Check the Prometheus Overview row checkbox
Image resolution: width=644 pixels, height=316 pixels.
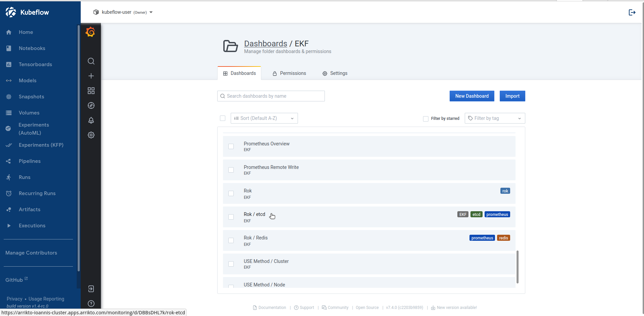pos(231,146)
